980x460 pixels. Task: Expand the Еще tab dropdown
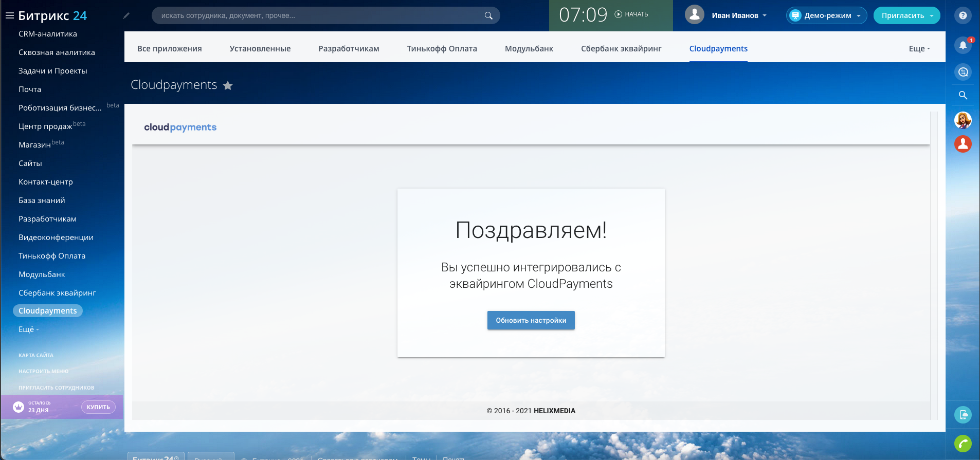[x=919, y=48]
